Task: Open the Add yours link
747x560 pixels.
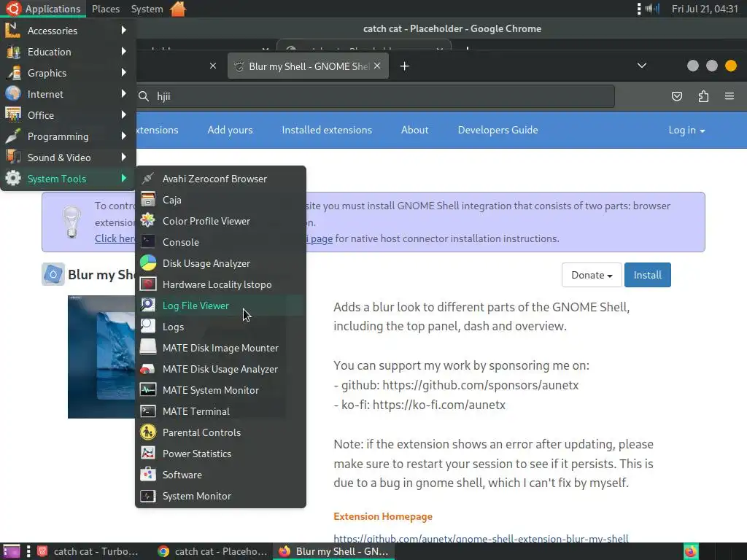Action: pos(230,130)
